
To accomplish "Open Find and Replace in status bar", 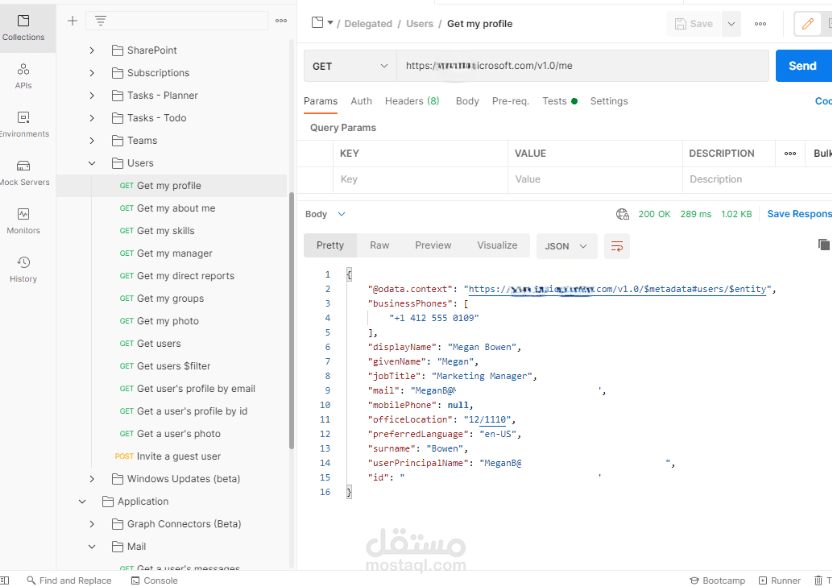I will [69, 580].
